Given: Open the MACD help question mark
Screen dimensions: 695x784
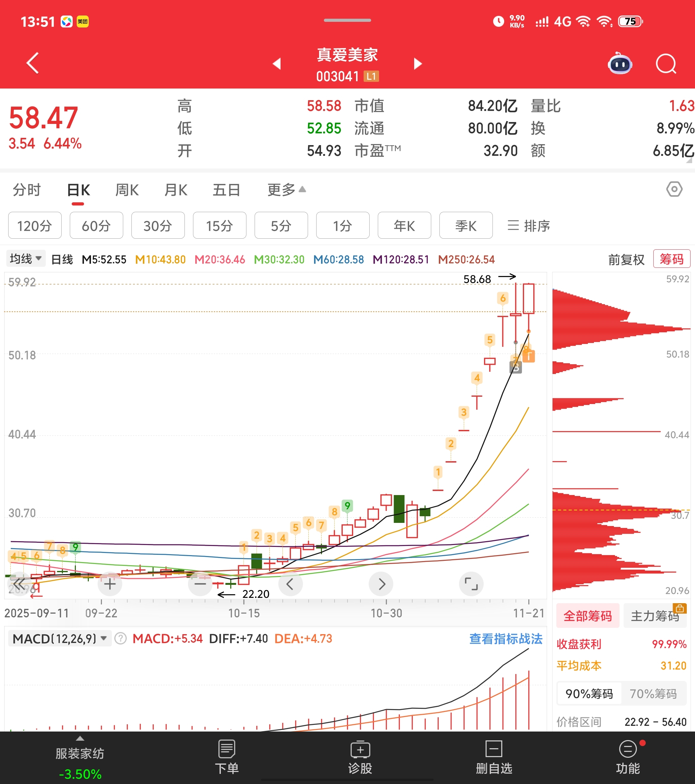Looking at the screenshot, I should pyautogui.click(x=120, y=639).
